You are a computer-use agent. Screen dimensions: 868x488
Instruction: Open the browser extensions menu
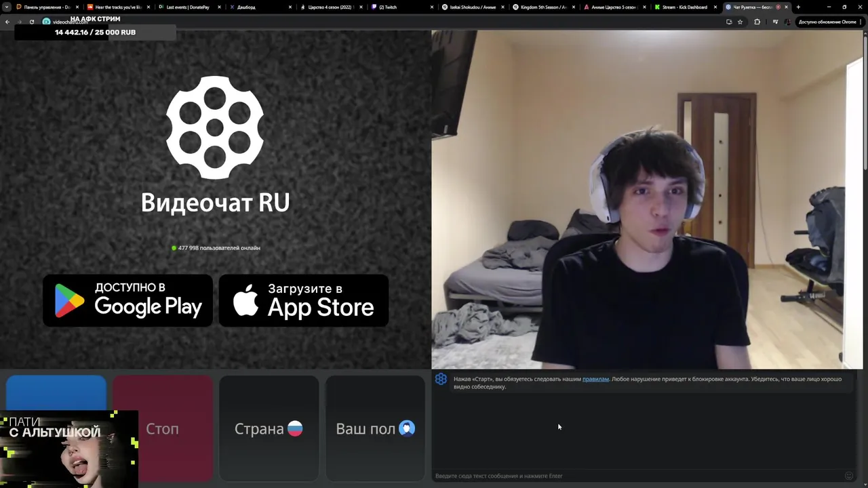pyautogui.click(x=757, y=22)
